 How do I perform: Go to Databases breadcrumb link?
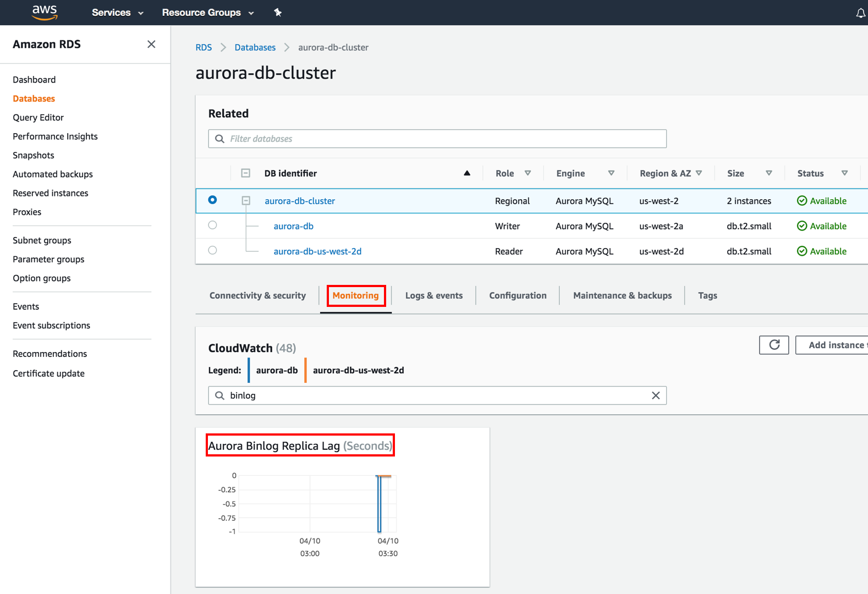(x=255, y=47)
